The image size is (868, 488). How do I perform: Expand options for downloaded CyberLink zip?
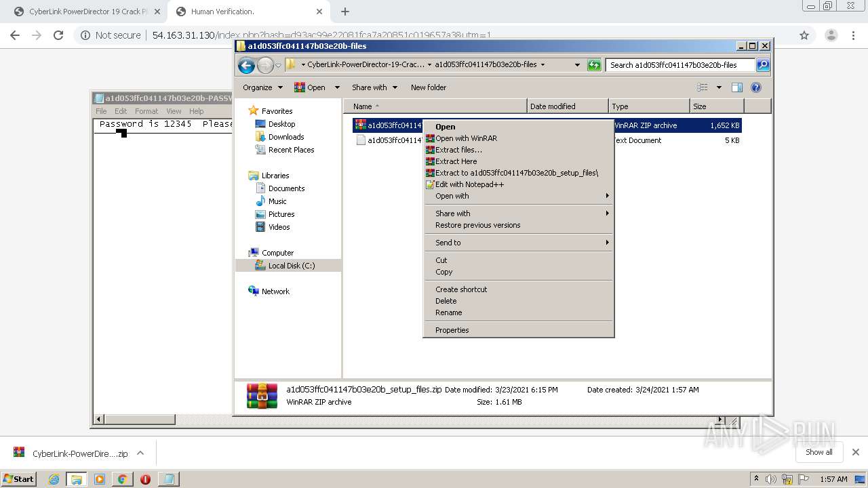(x=140, y=453)
